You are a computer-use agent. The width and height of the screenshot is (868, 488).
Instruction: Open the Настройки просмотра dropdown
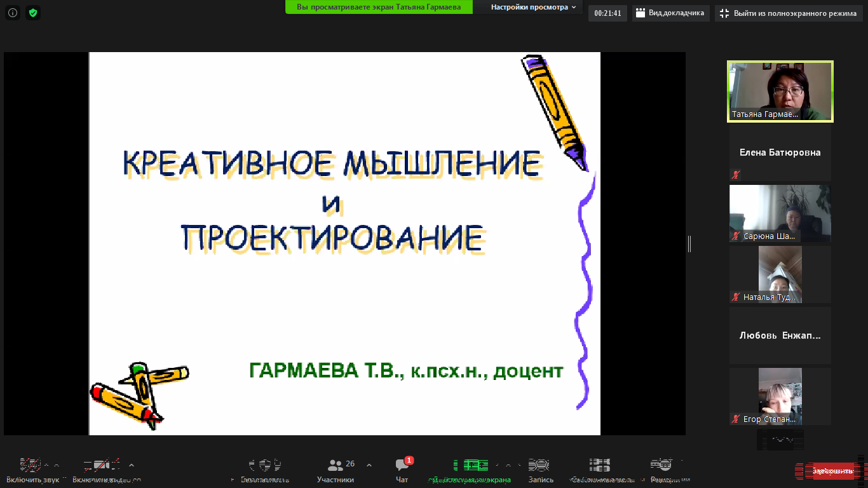pyautogui.click(x=532, y=8)
